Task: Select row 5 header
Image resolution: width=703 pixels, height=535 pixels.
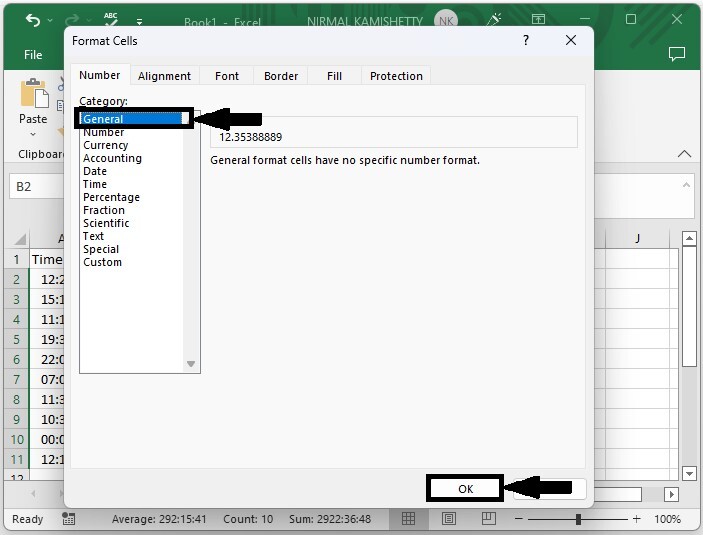Action: 16,339
